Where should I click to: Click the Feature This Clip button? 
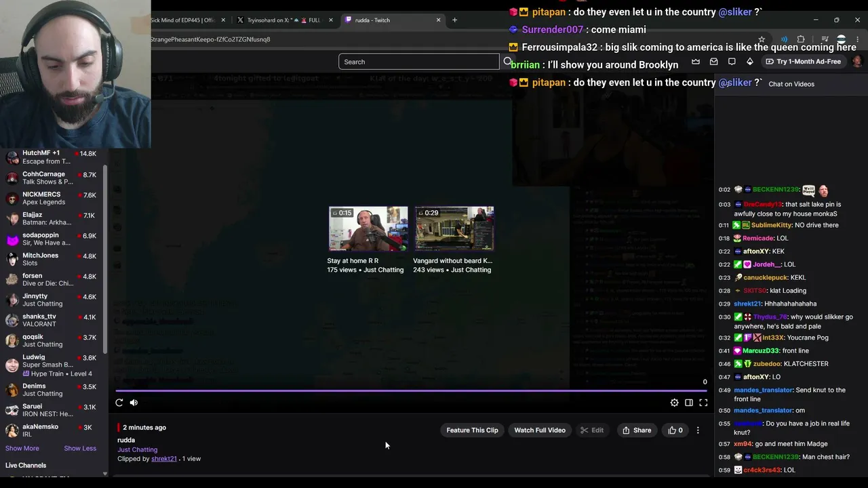pos(472,430)
